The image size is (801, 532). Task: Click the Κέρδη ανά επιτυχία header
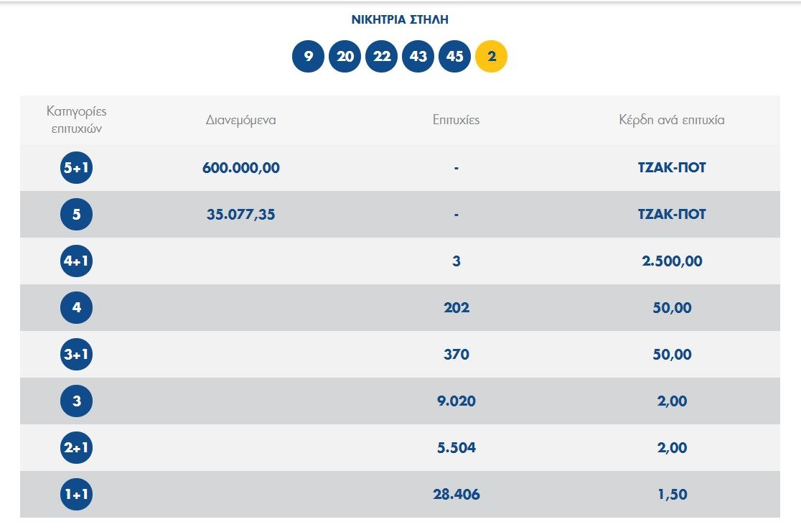[672, 120]
